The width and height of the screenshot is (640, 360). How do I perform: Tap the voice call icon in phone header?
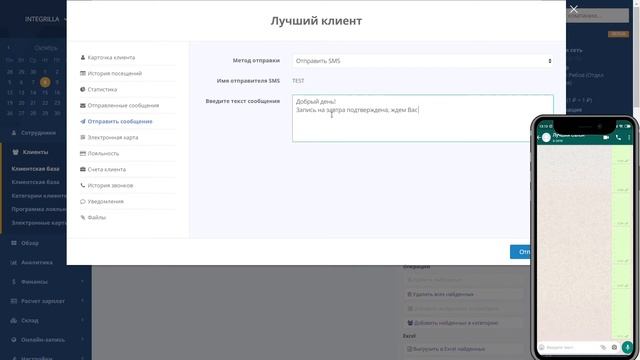[618, 138]
